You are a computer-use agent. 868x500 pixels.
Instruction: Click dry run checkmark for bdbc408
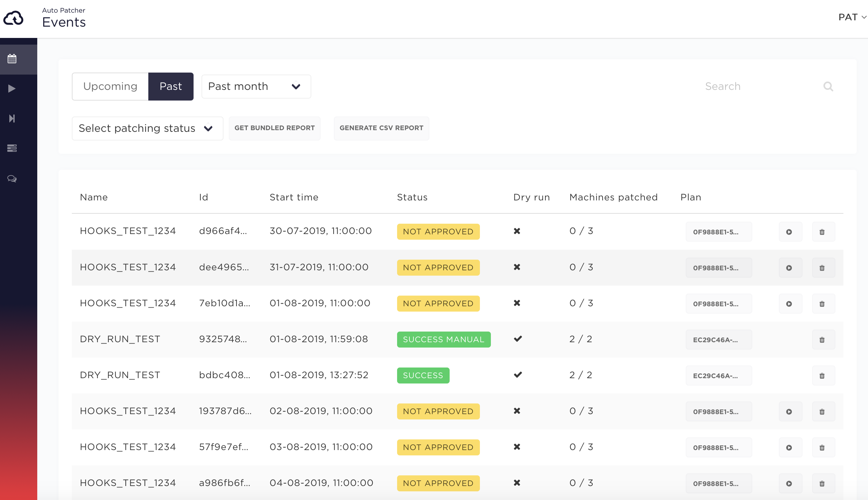click(x=518, y=375)
